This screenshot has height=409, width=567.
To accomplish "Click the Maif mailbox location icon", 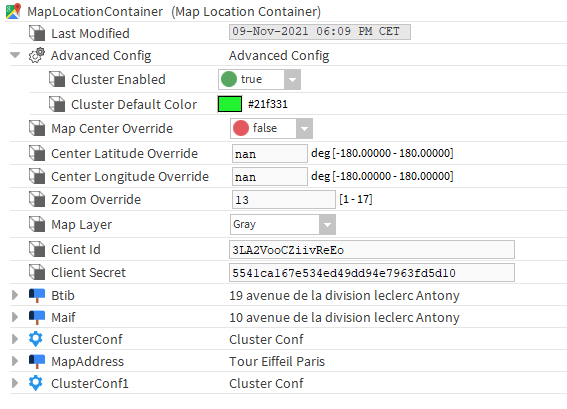I will pos(37,318).
